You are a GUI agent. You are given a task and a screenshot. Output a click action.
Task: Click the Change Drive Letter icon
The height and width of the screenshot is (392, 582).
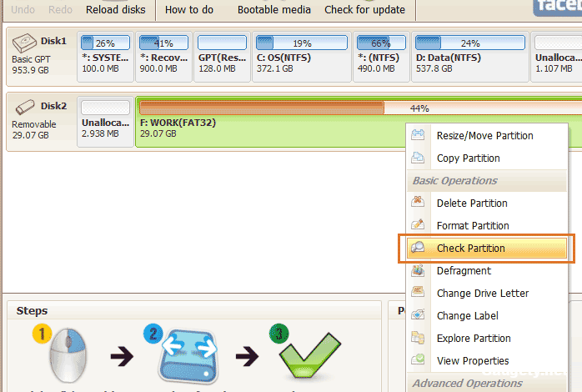(x=419, y=293)
